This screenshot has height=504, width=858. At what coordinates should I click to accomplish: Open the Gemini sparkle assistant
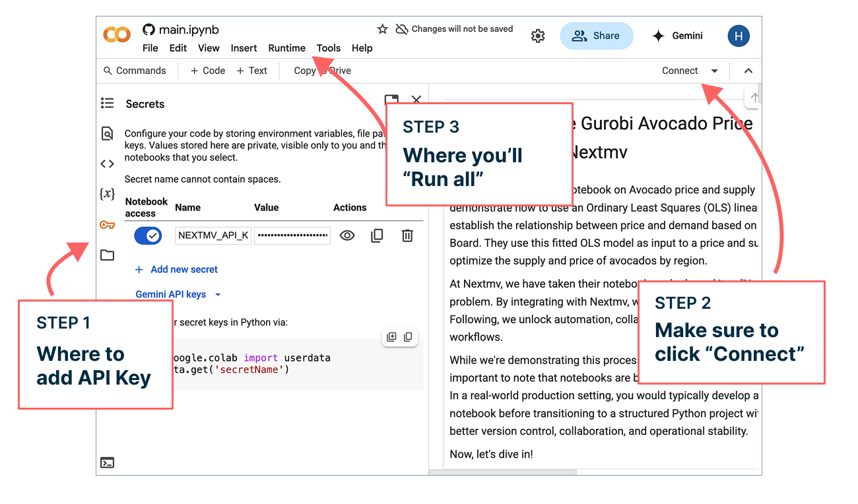click(677, 36)
